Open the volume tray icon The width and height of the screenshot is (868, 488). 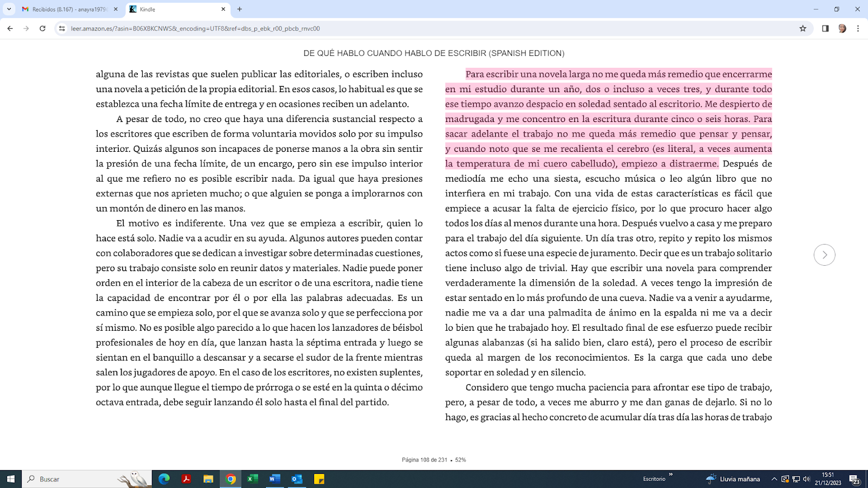(x=806, y=479)
